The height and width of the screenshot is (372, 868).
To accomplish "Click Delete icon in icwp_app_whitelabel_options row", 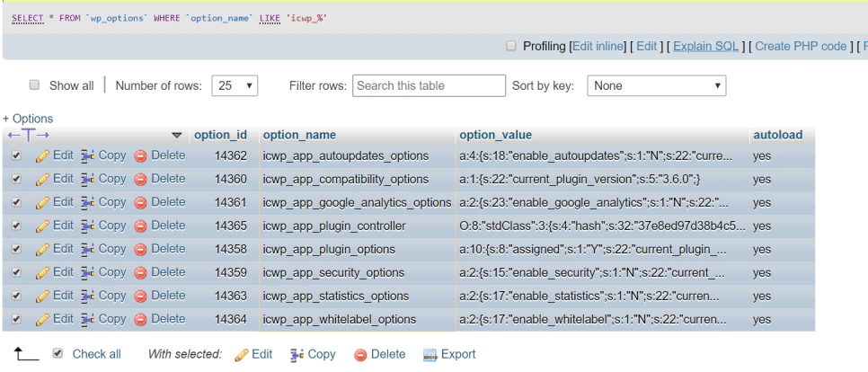I will (140, 319).
